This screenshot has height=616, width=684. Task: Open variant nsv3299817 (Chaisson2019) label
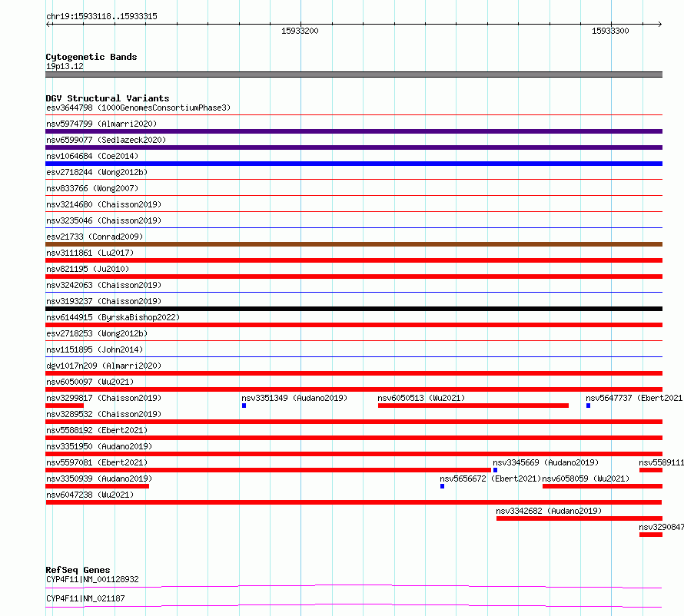(x=104, y=398)
